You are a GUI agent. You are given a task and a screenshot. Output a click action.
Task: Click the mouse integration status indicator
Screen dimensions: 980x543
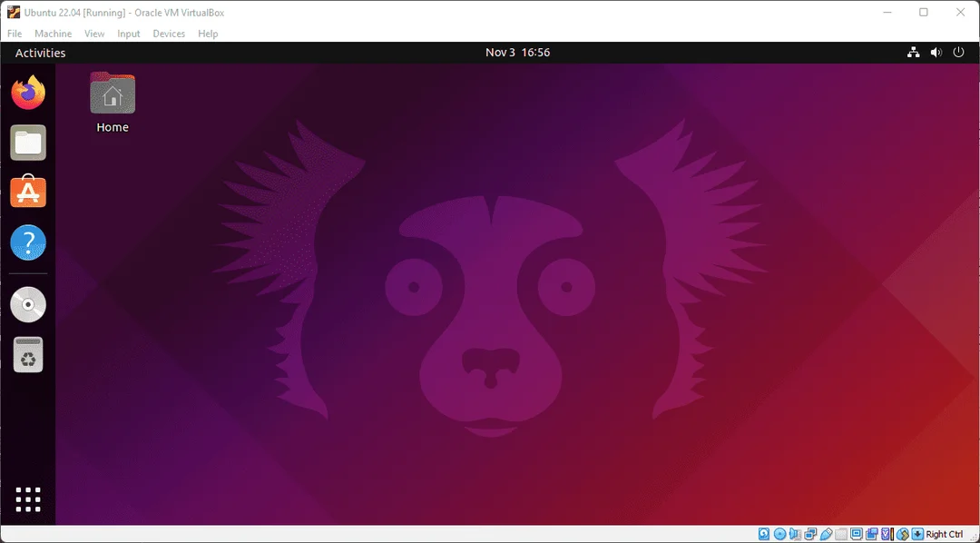pos(903,534)
